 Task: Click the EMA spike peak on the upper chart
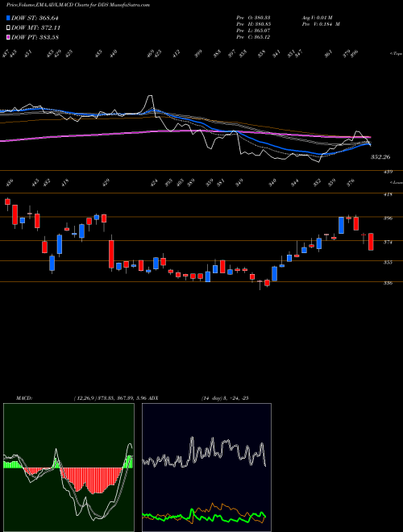pyautogui.click(x=150, y=97)
